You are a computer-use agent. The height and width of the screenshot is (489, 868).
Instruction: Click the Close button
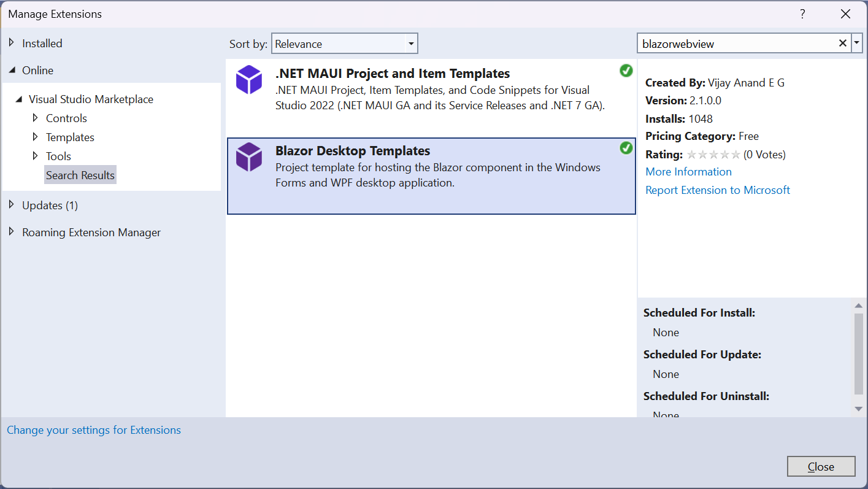click(821, 466)
